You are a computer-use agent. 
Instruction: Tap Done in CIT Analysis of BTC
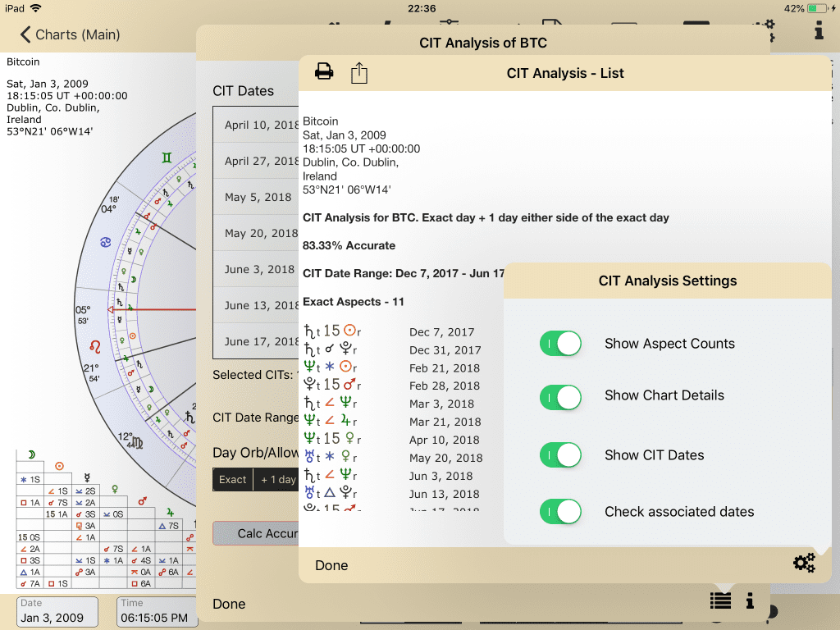(x=229, y=604)
